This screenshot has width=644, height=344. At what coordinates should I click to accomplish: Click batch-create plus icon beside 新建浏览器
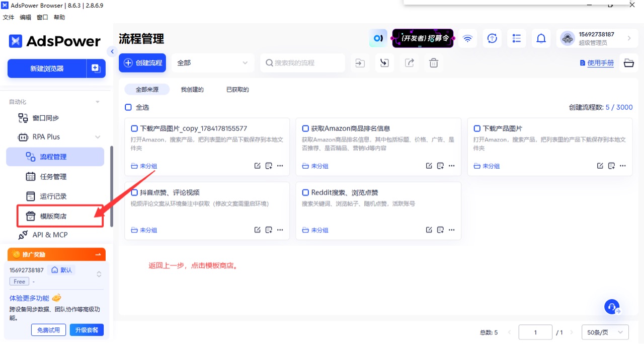pyautogui.click(x=96, y=68)
